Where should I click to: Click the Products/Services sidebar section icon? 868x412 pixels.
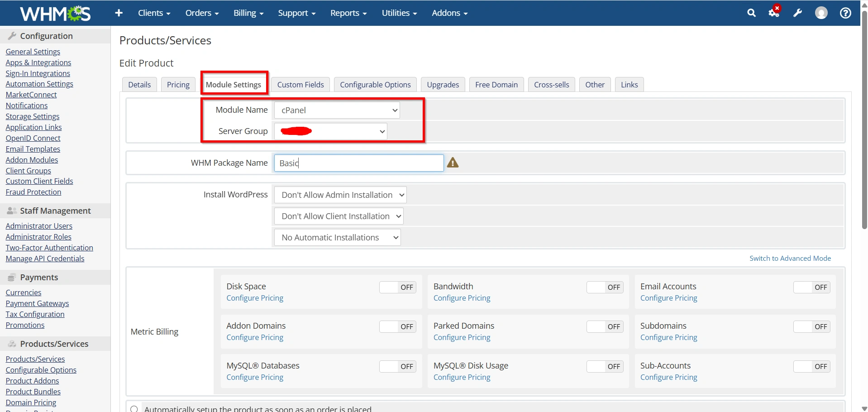coord(12,344)
